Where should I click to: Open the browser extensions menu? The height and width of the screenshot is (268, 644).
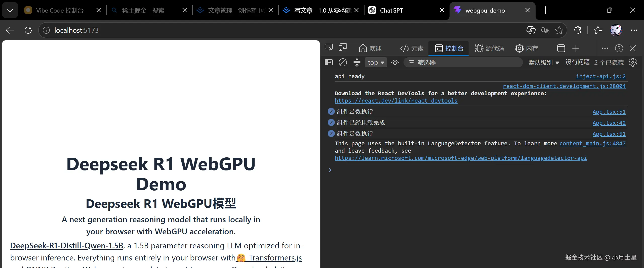point(577,30)
